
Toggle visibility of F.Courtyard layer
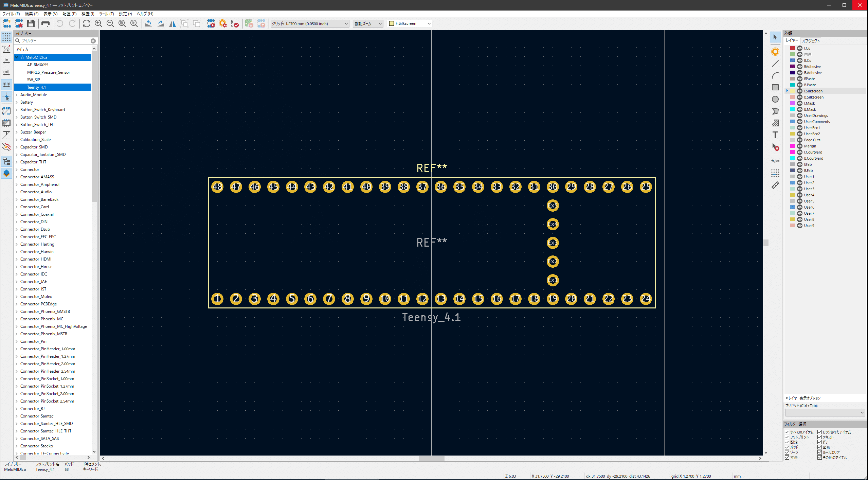(x=800, y=152)
